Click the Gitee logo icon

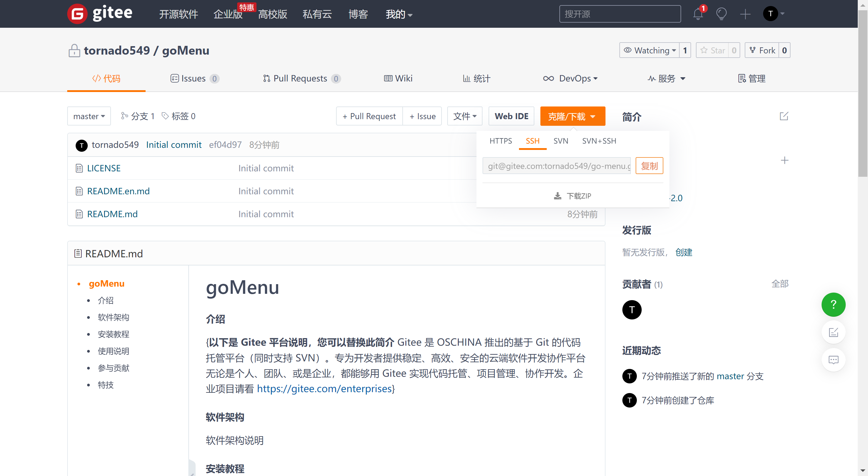77,14
